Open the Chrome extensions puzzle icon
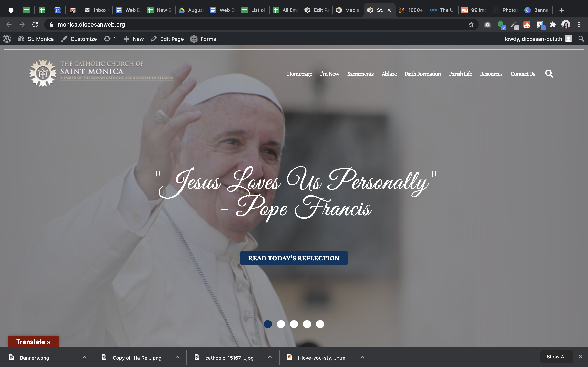The image size is (588, 367). [x=553, y=24]
